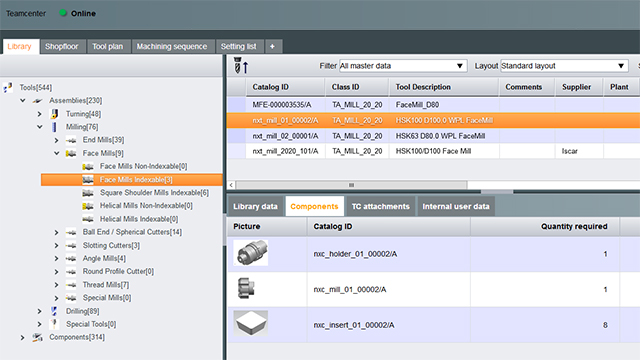Sort by the Catalog ID column header

click(x=286, y=87)
